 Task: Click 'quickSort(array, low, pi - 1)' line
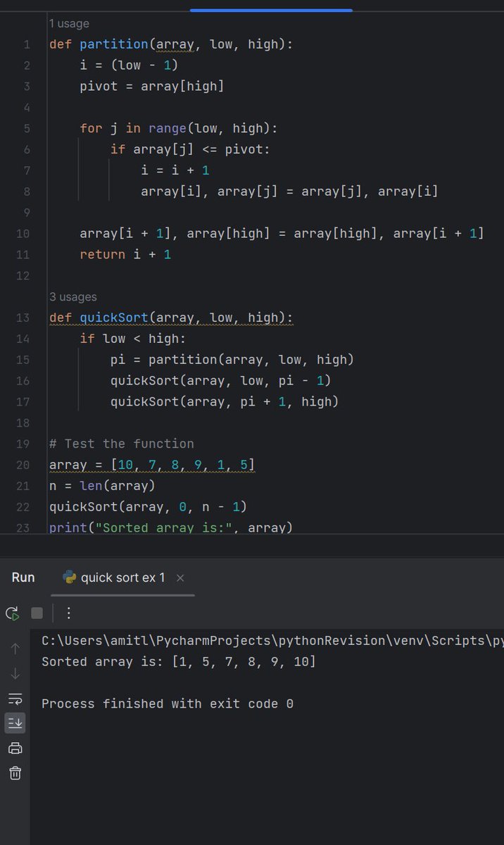(221, 381)
